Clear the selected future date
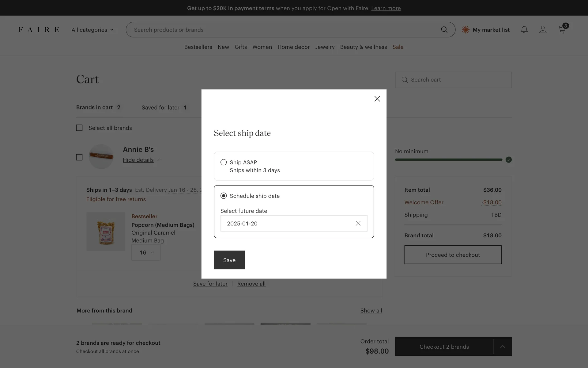This screenshot has height=368, width=588. (x=358, y=223)
